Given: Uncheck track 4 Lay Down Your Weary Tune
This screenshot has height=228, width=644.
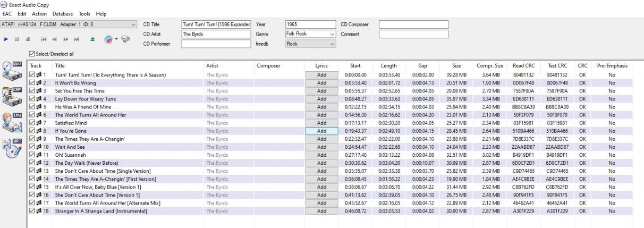Looking at the screenshot, I should point(32,99).
